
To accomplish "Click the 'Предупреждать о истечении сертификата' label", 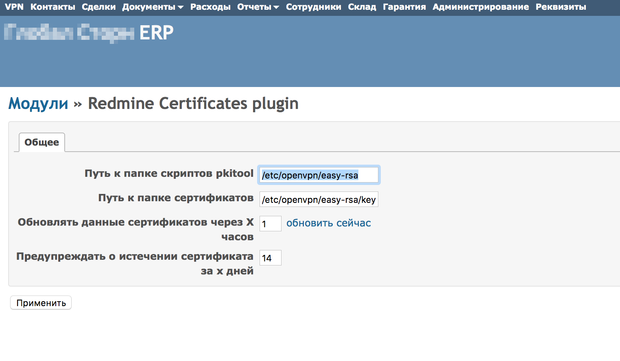I will point(135,263).
